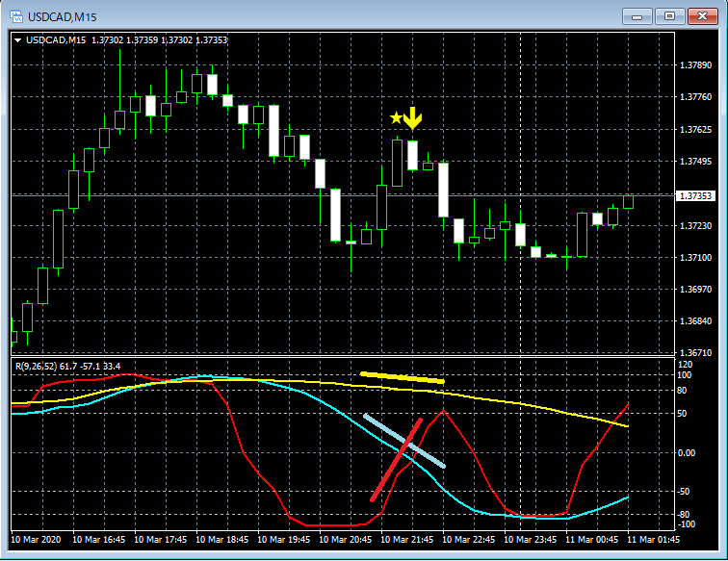Click the 10 Mar 21:45 time label

[x=407, y=540]
